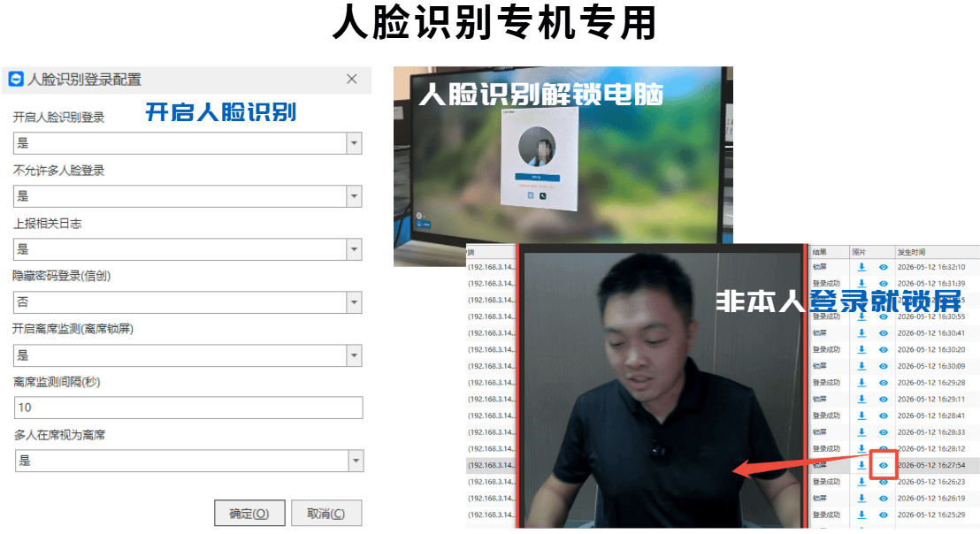The width and height of the screenshot is (980, 534).
Task: Click the 人脸识别登录配置 dialog app icon
Action: click(16, 80)
